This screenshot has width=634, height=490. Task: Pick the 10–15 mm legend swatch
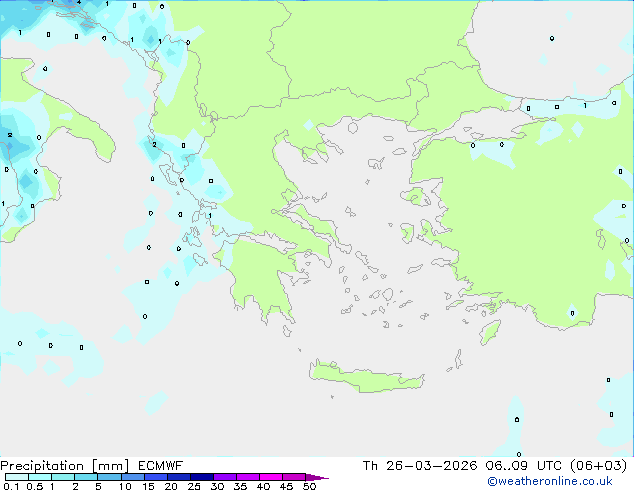133,477
